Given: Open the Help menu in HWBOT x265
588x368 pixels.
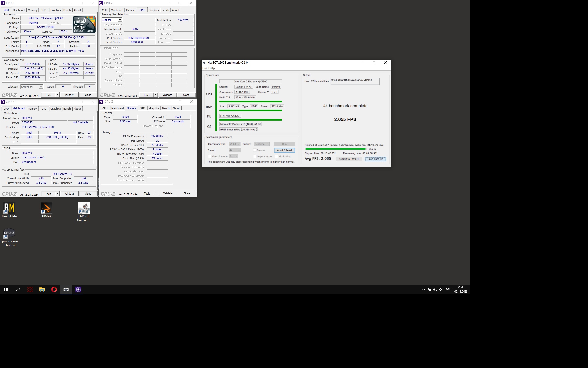Looking at the screenshot, I should [211, 68].
